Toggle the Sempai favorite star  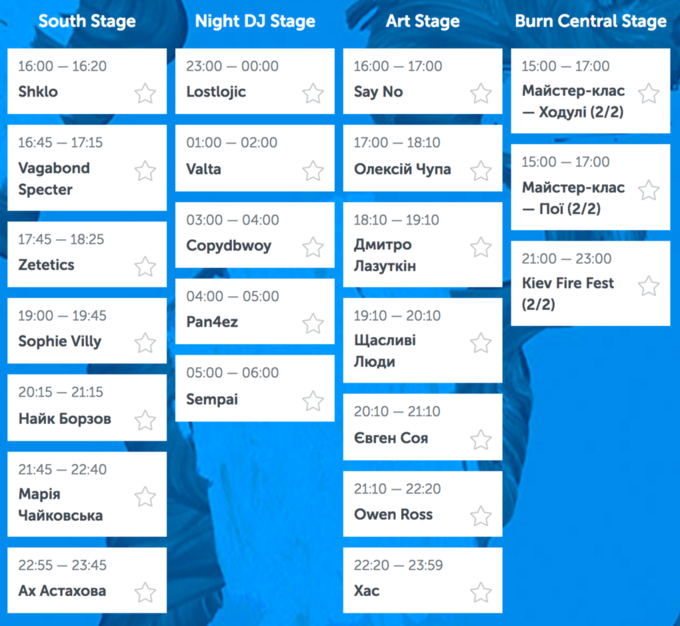[313, 401]
